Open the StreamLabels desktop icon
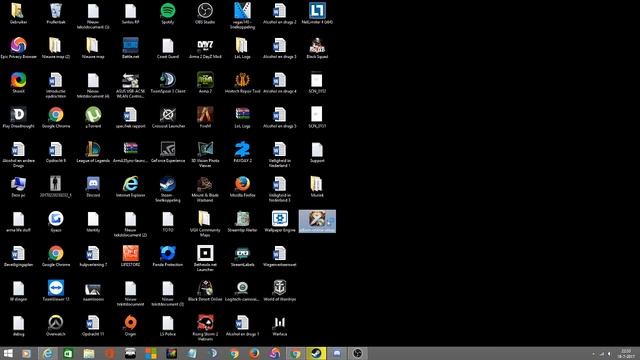The height and width of the screenshot is (360, 640). pyautogui.click(x=242, y=253)
